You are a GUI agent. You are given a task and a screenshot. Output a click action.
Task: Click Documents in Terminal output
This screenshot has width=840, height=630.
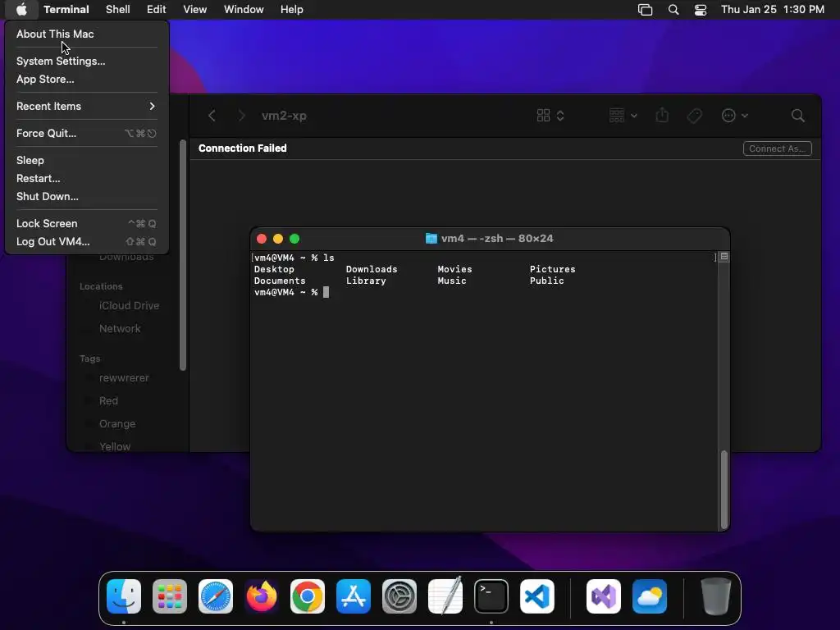point(280,281)
